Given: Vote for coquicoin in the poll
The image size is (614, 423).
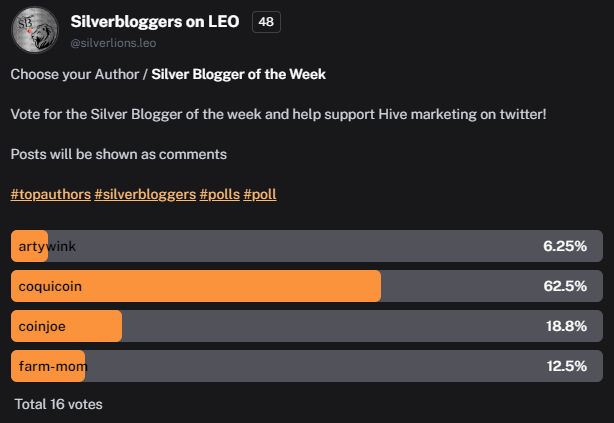Looking at the screenshot, I should (x=307, y=286).
